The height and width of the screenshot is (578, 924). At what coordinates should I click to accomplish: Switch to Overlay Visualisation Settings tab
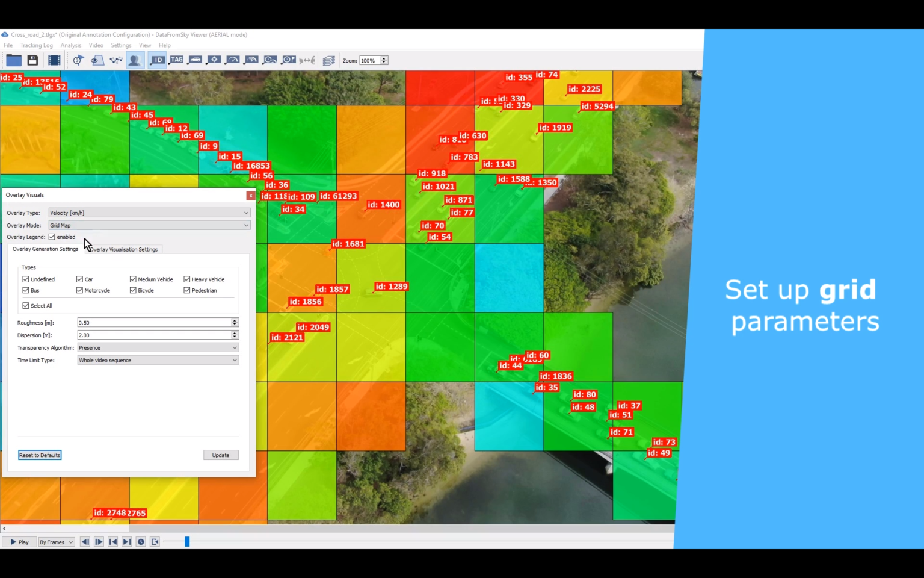[x=124, y=249]
